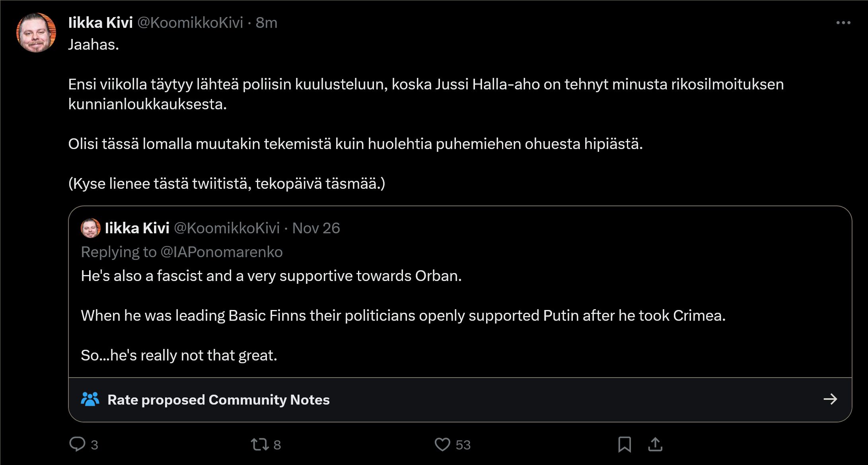Open Rate proposed Community Notes

[218, 400]
